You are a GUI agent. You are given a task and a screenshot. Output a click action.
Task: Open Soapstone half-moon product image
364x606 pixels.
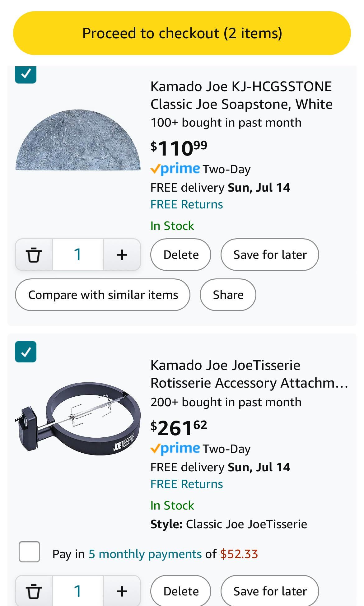tap(78, 140)
